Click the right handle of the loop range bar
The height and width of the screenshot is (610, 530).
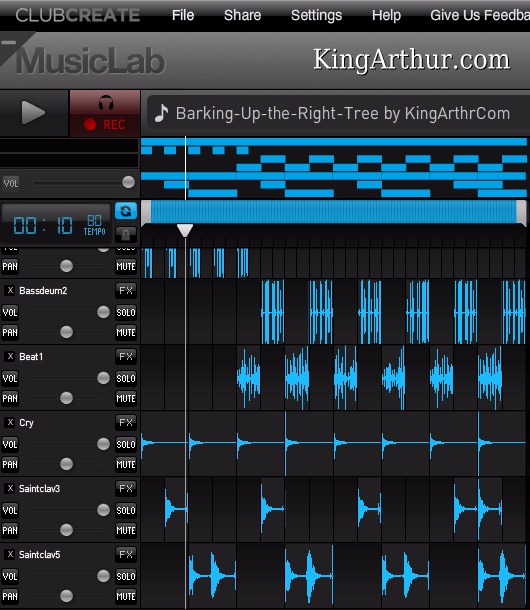521,213
